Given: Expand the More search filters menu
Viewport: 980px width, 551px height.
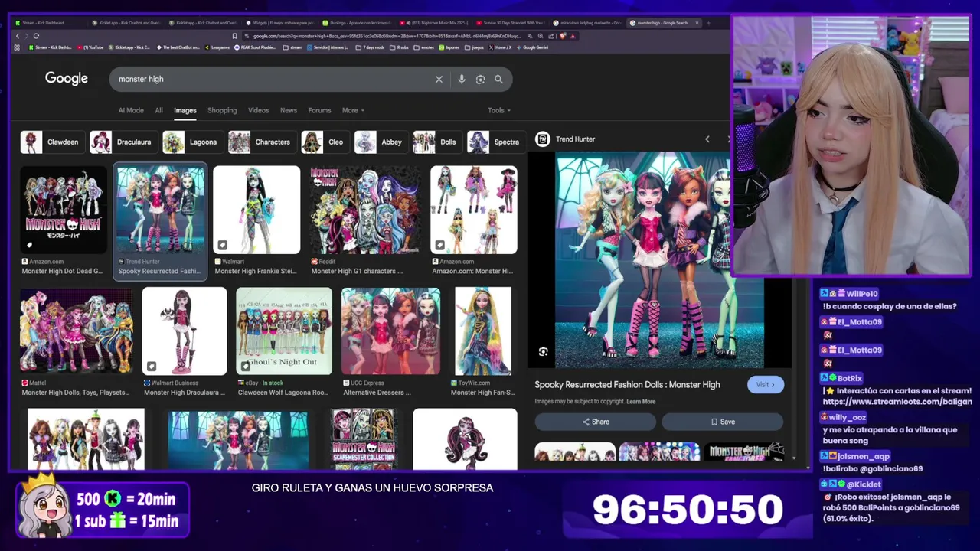Looking at the screenshot, I should [x=353, y=110].
